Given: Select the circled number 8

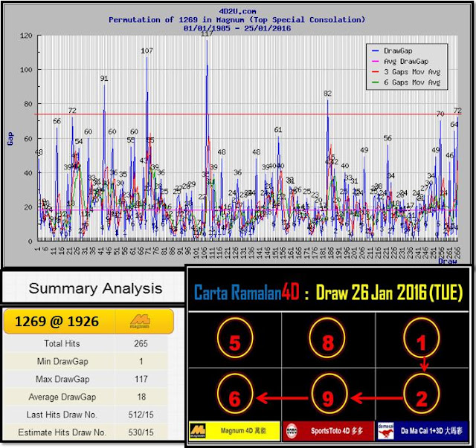Looking at the screenshot, I should pos(327,339).
